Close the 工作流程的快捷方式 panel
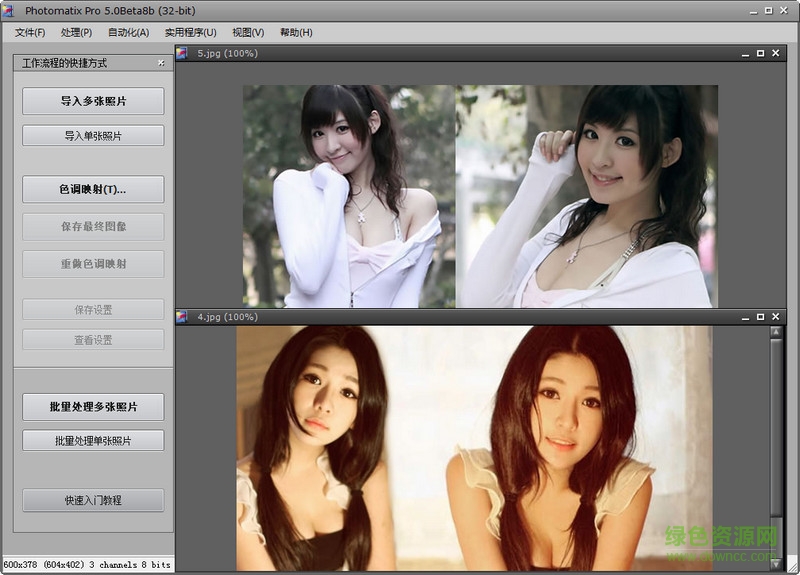 click(161, 63)
